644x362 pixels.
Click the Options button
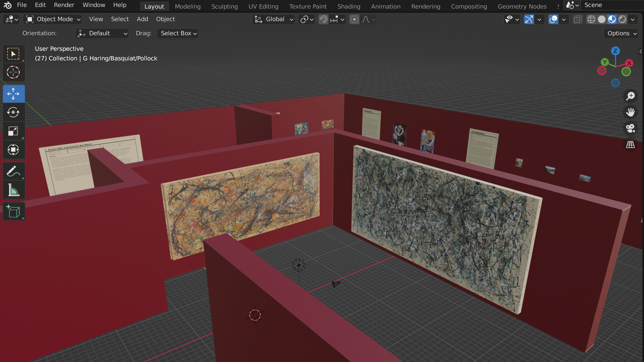tap(621, 33)
